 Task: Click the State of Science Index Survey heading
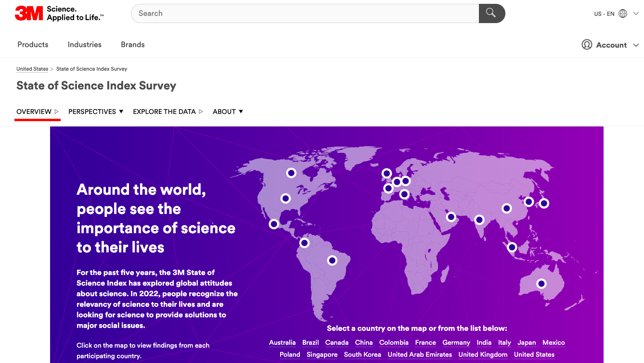[96, 86]
